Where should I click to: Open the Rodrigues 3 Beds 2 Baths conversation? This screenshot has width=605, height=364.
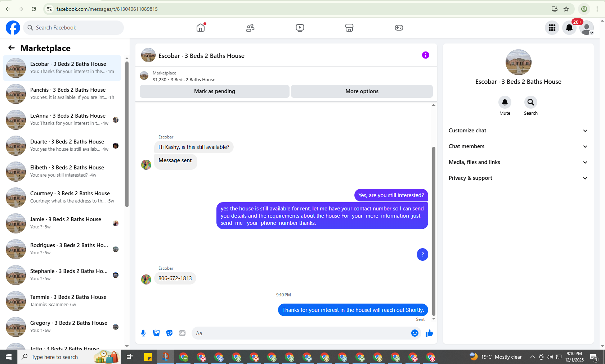coord(62,249)
